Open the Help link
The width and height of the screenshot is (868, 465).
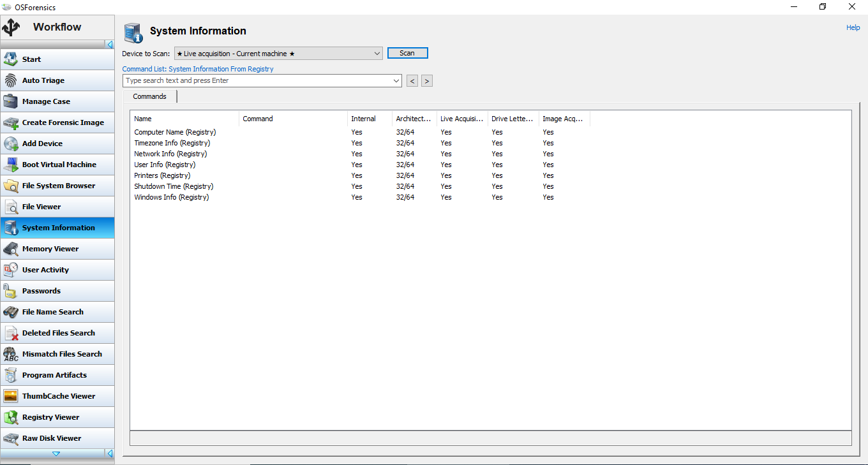(x=853, y=27)
